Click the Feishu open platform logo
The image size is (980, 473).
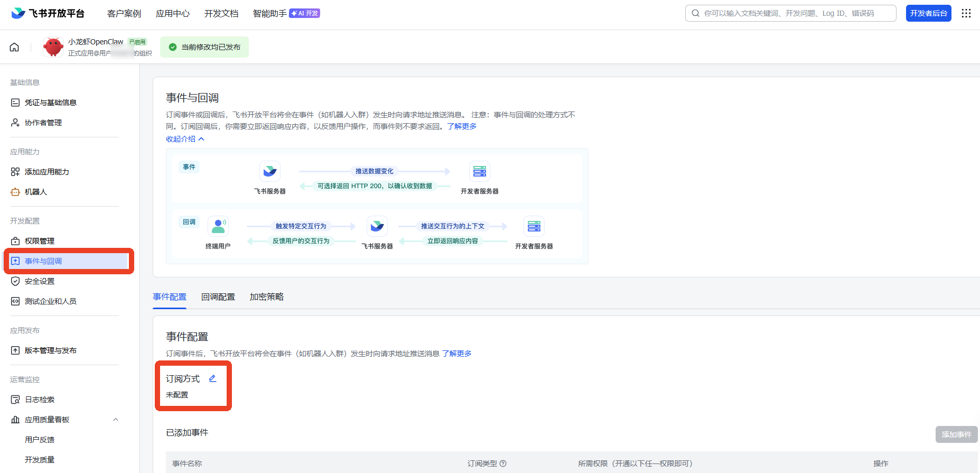point(48,13)
